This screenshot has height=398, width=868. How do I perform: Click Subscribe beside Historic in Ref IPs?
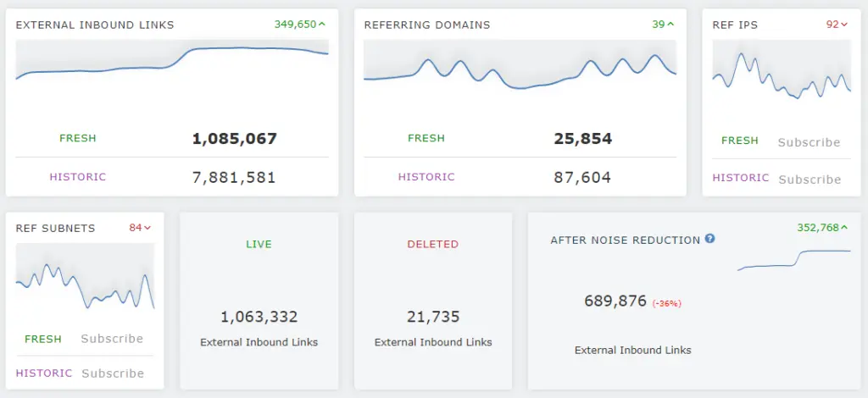click(809, 180)
